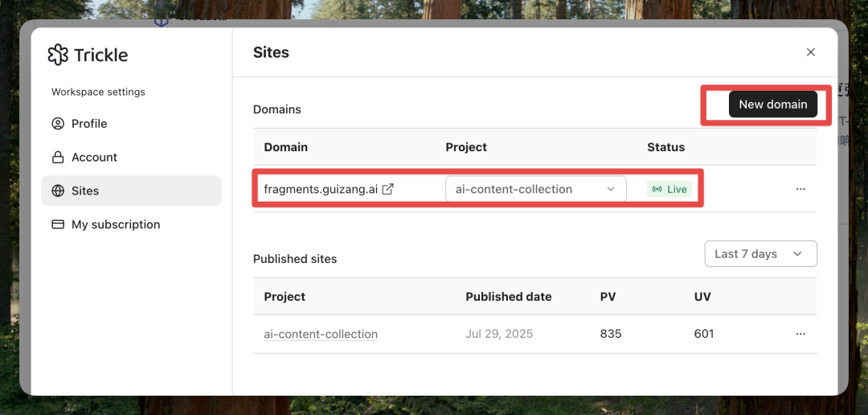
Task: Open the ai-content-collection published site link
Action: click(321, 334)
